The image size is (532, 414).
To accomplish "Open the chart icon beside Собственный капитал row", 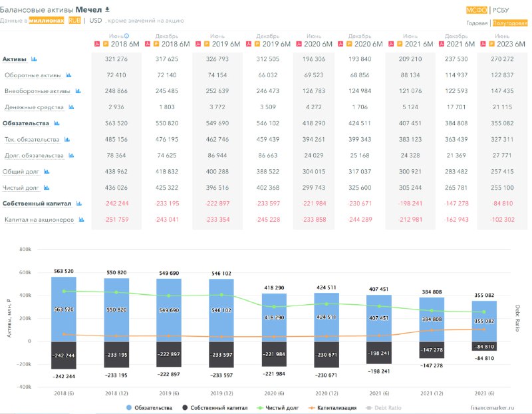I will (x=79, y=204).
